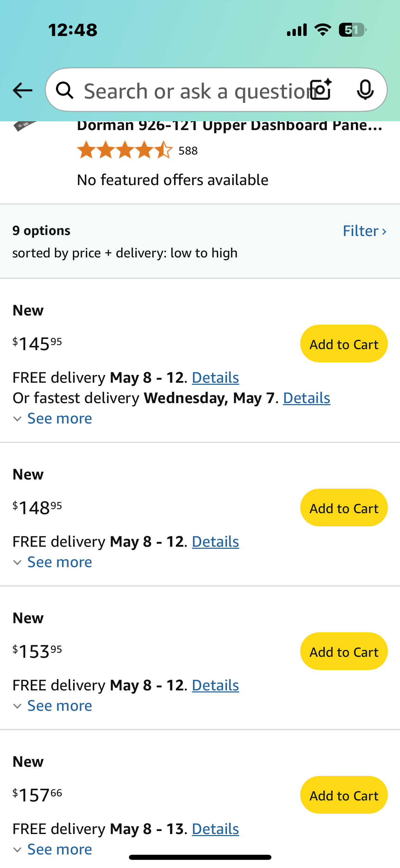
Task: Open Details for fastest delivery May 7
Action: pyautogui.click(x=306, y=398)
